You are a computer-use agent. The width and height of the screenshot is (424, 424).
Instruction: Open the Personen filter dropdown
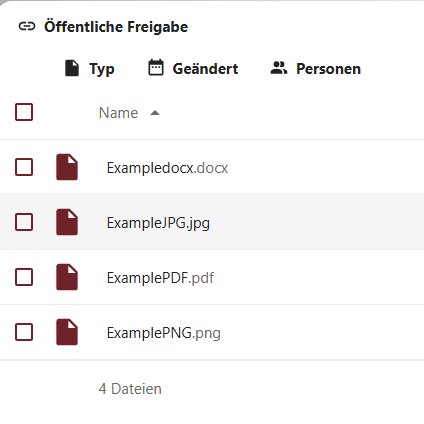coord(315,69)
